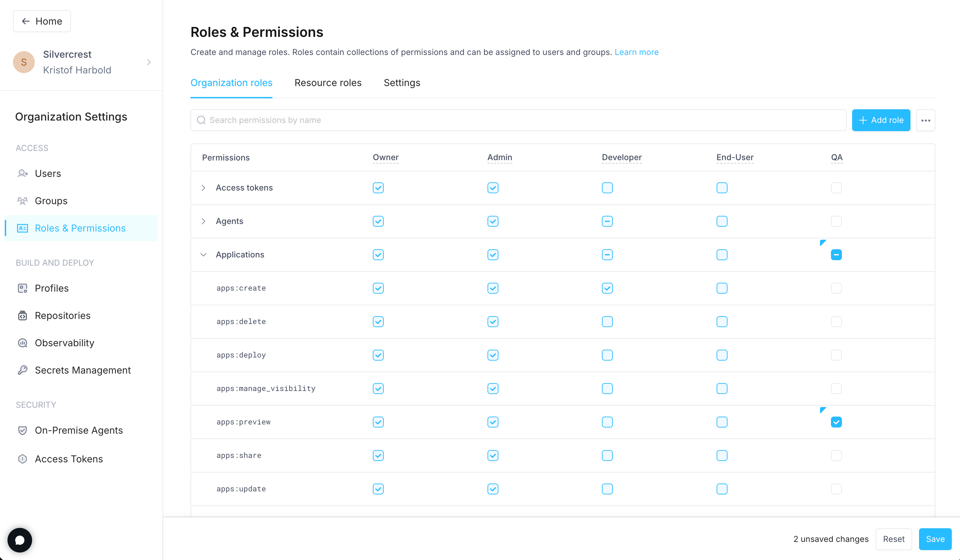960x560 pixels.
Task: Open the Groups section
Action: (51, 201)
